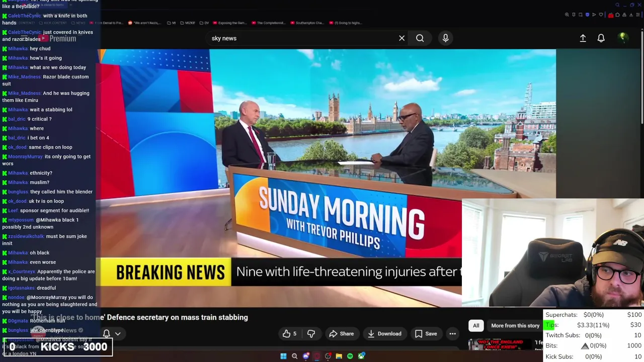Image resolution: width=644 pixels, height=362 pixels.
Task: Open the 'Southampton Cha...' bookmark
Action: click(307, 23)
